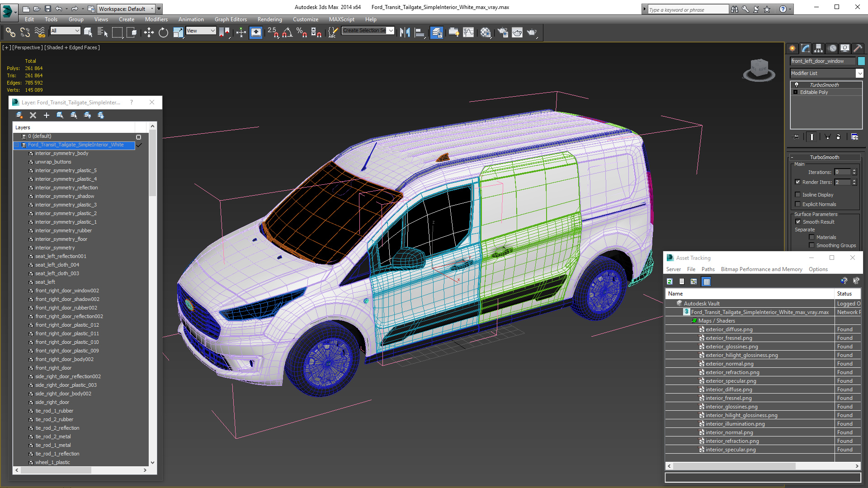
Task: Open Paths menu in Asset Tracking
Action: (708, 269)
